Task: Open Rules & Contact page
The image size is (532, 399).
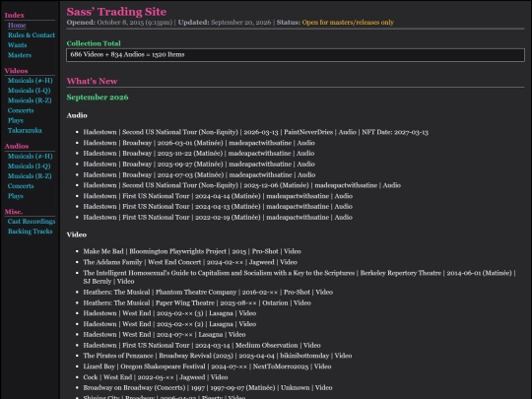Action: pos(32,34)
